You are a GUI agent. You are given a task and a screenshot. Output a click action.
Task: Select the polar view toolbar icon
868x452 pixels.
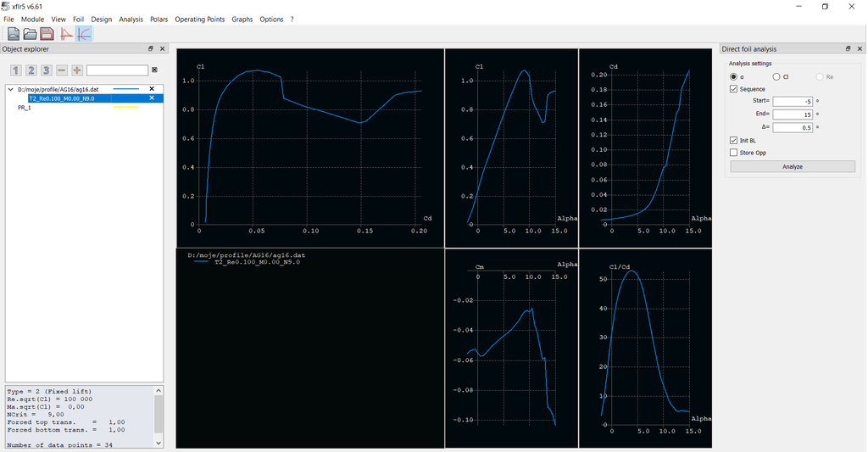point(84,34)
